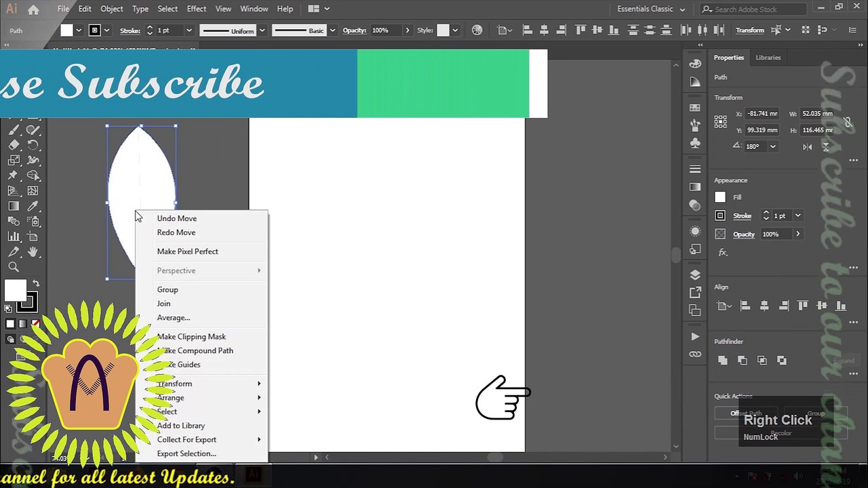
Task: Open the Effect menu
Action: [197, 9]
